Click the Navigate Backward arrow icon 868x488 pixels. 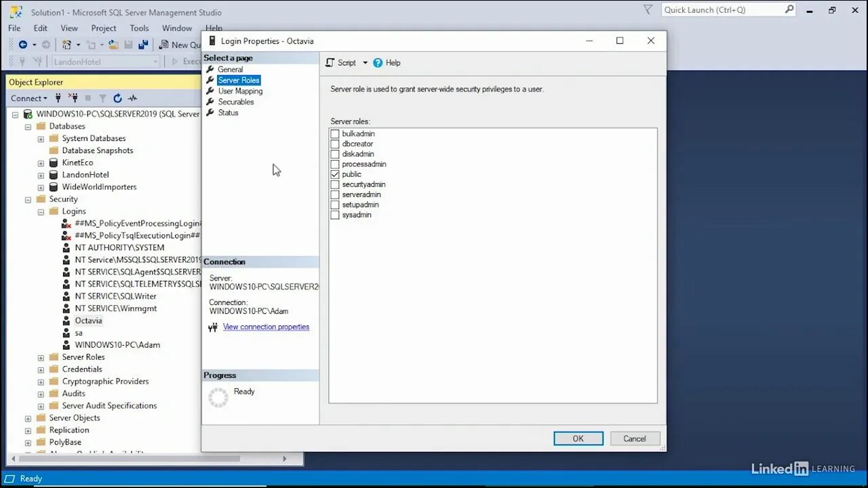point(23,45)
